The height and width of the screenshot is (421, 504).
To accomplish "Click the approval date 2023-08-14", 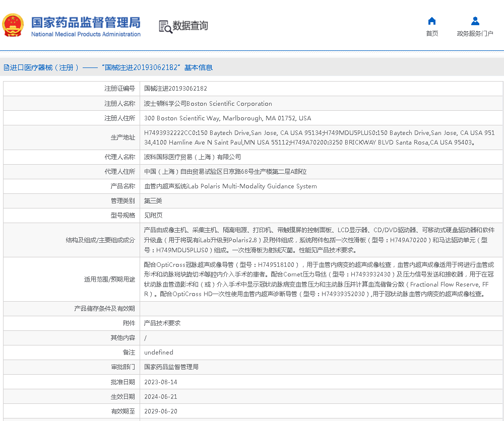I will 161,382.
